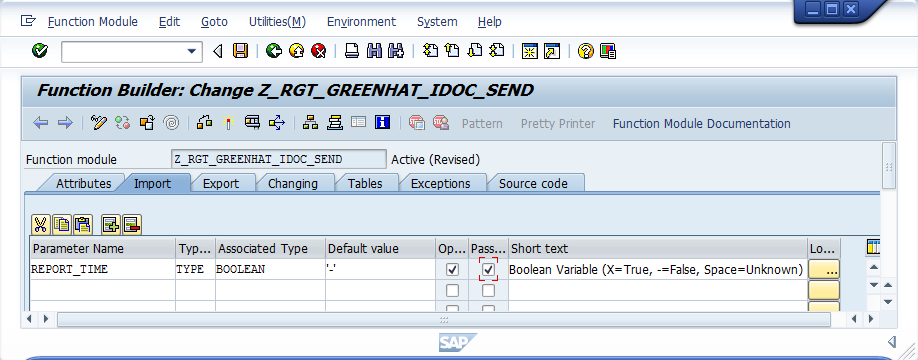Open the Utilities(M) menu
This screenshot has width=918, height=360.
(x=278, y=22)
